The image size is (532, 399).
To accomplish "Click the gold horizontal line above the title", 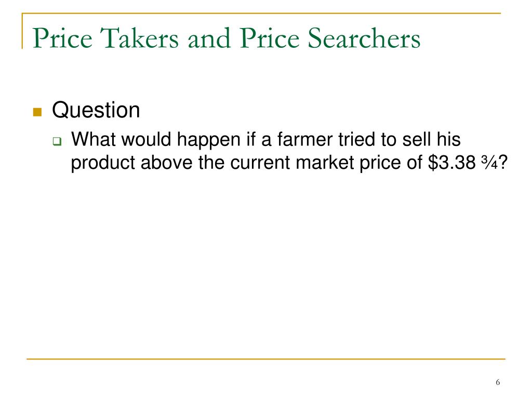I will (261, 13).
